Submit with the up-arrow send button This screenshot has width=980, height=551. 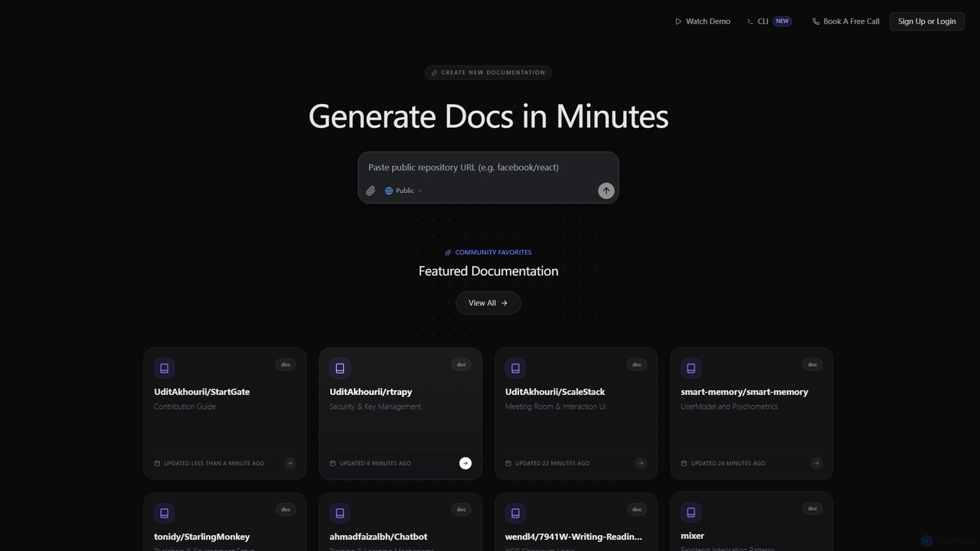pyautogui.click(x=606, y=191)
